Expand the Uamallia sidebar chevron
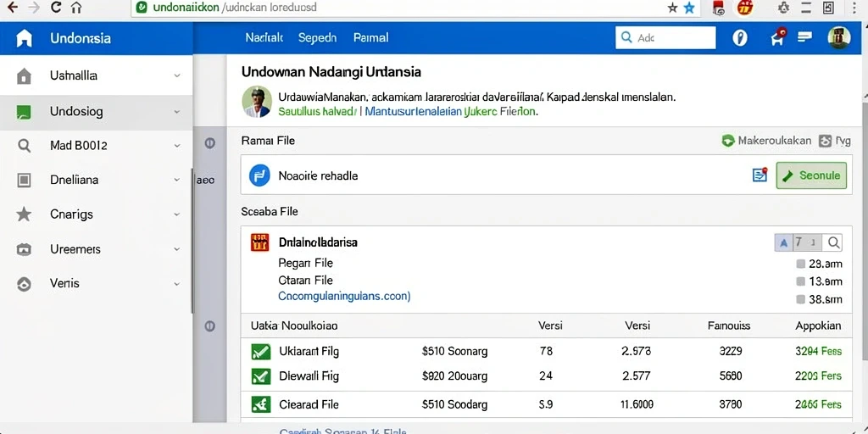 (x=176, y=75)
